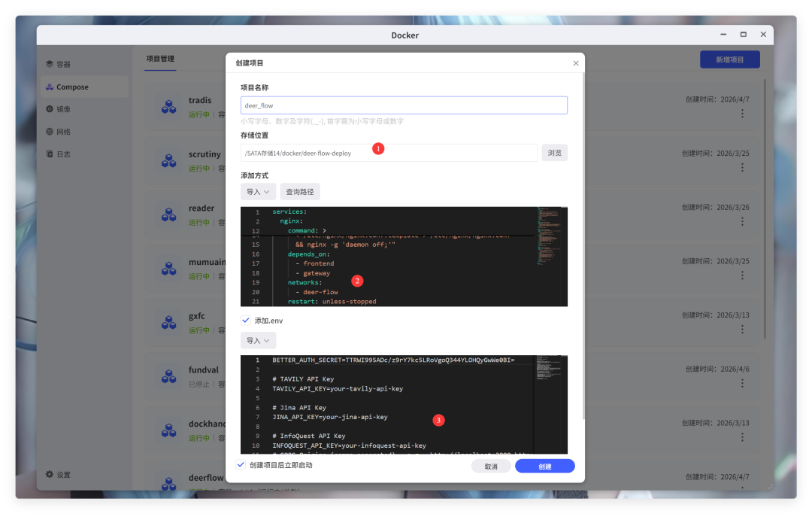Click the depends_on: line in compose editor
Screen dimensions: 812x514
(309, 254)
